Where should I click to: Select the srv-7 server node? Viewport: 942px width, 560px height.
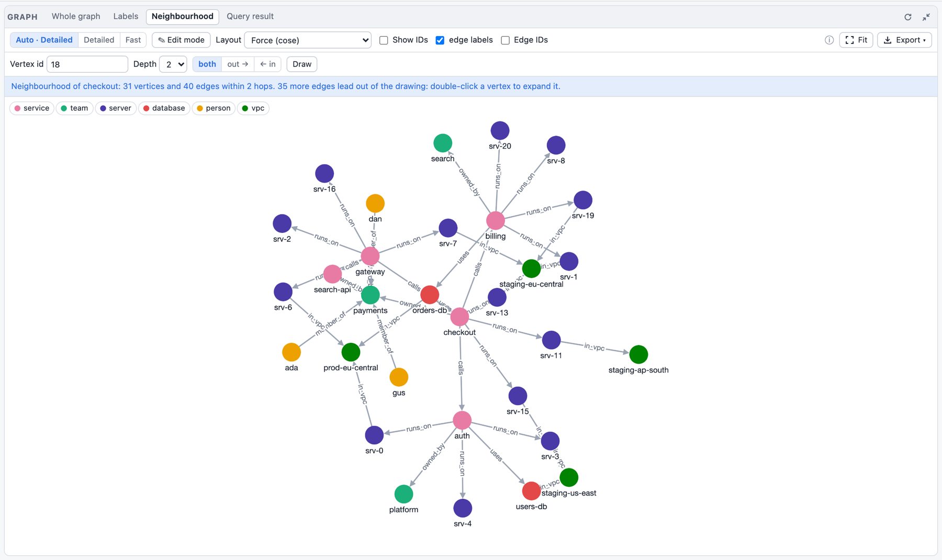pyautogui.click(x=448, y=228)
